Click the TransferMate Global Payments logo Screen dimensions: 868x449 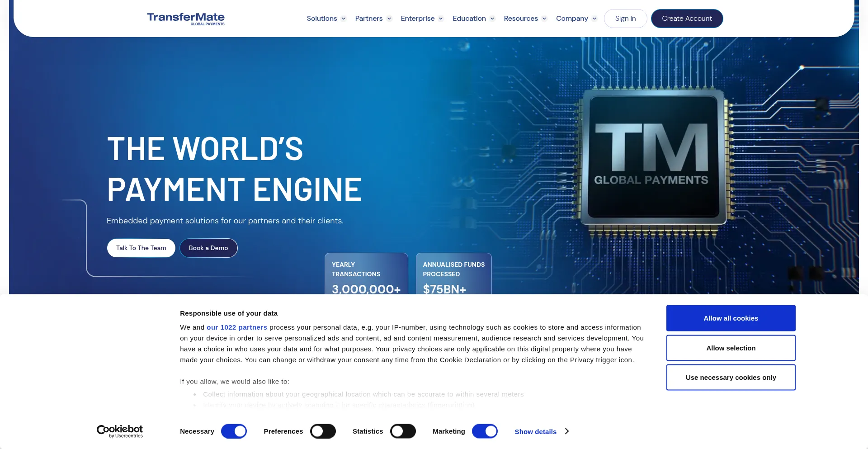point(186,19)
